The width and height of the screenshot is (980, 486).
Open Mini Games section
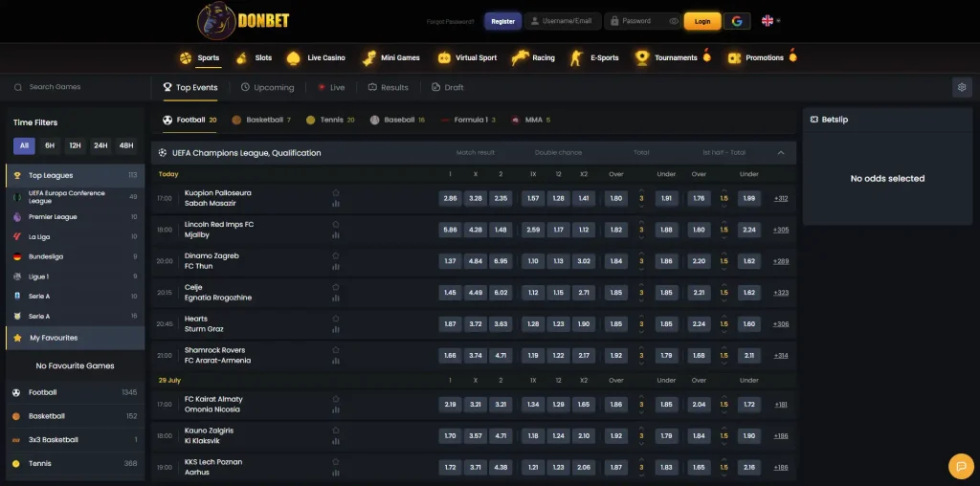pyautogui.click(x=390, y=57)
